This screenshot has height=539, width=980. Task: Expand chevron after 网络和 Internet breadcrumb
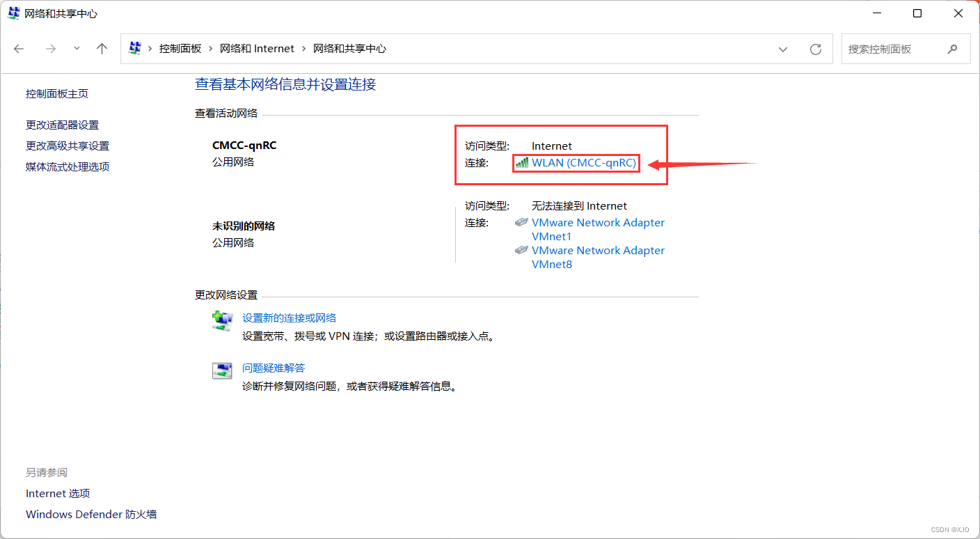point(303,49)
